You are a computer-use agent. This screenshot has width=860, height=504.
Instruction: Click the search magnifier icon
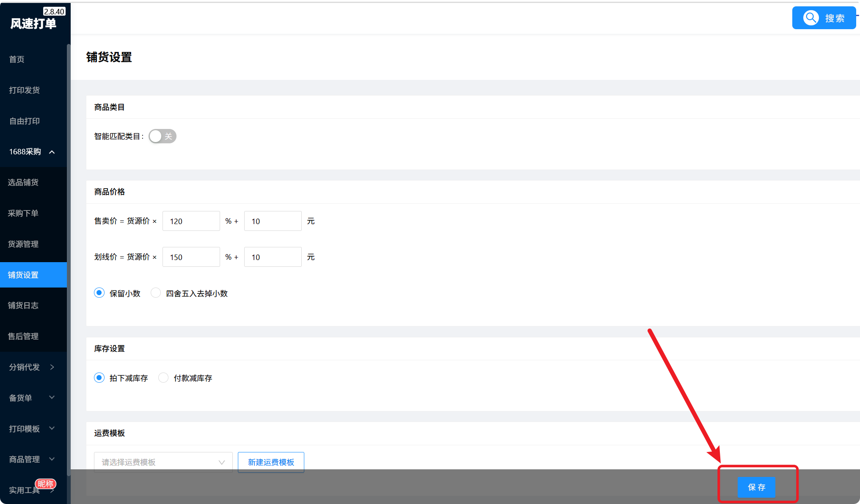tap(811, 18)
